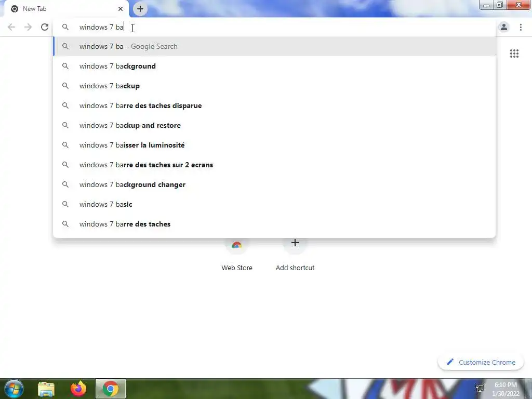Select last suggestion 'windows 7 barre des taches'
This screenshot has height=399, width=532.
[x=274, y=224]
